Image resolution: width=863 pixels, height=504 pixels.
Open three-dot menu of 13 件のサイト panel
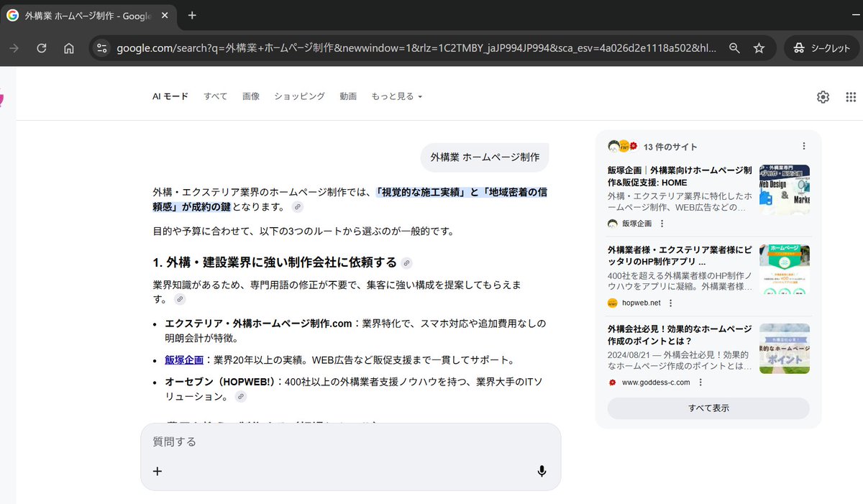pos(804,146)
